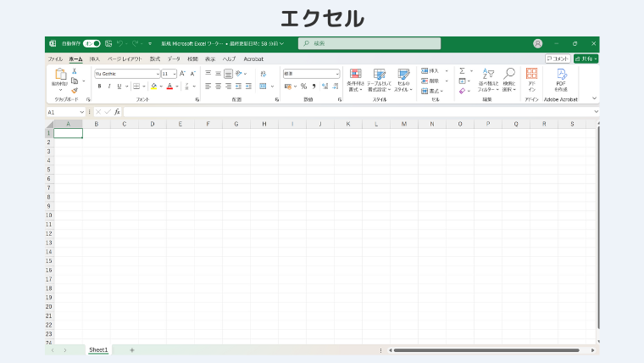Switch to the 挿入 (Insert) tab
The width and height of the screenshot is (644, 363).
94,59
